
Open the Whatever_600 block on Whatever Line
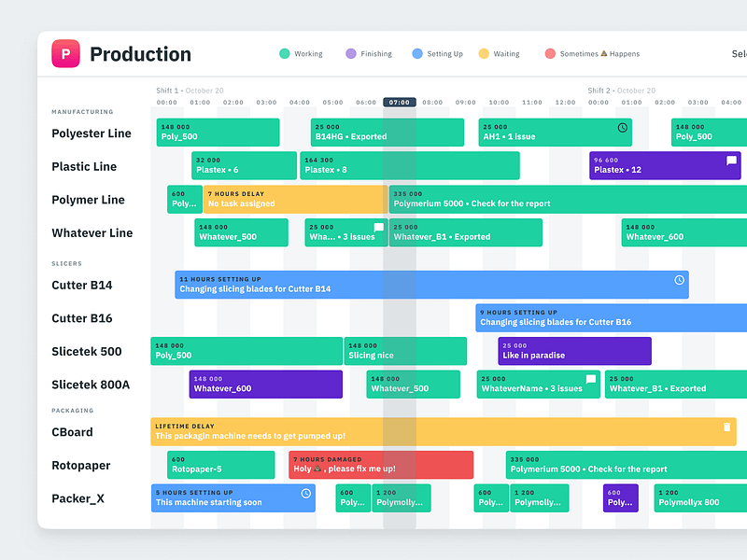pos(684,232)
